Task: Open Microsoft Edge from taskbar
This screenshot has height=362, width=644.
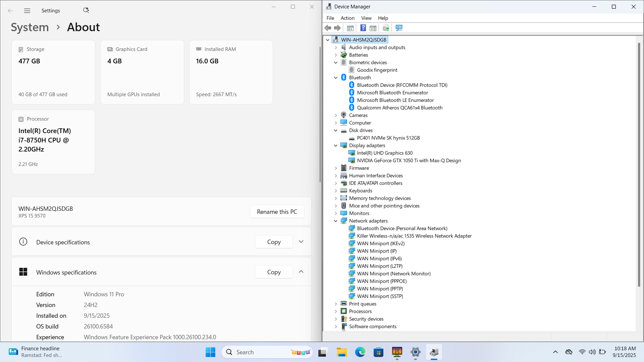Action: click(360, 352)
